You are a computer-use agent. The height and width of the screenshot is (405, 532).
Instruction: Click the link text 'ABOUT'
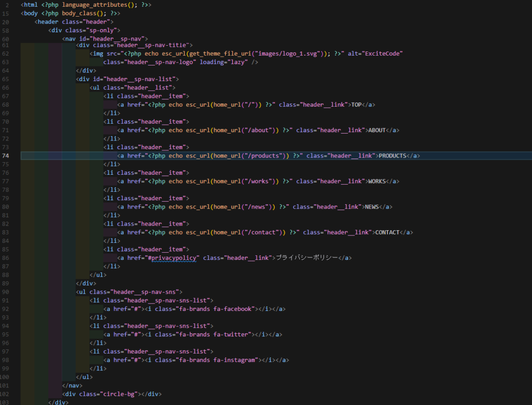point(377,130)
